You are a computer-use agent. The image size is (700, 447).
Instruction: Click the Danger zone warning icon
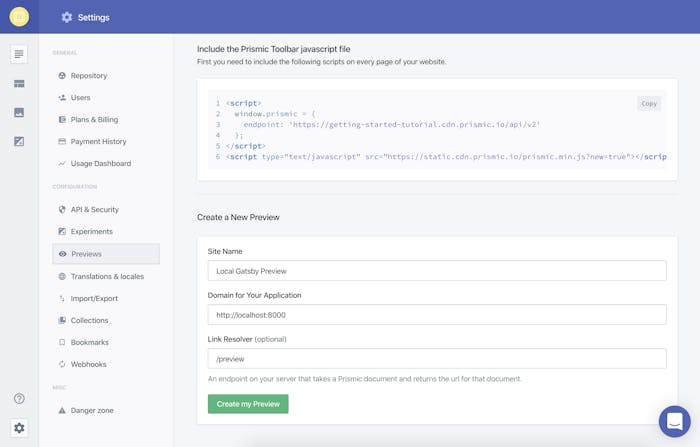pyautogui.click(x=62, y=410)
